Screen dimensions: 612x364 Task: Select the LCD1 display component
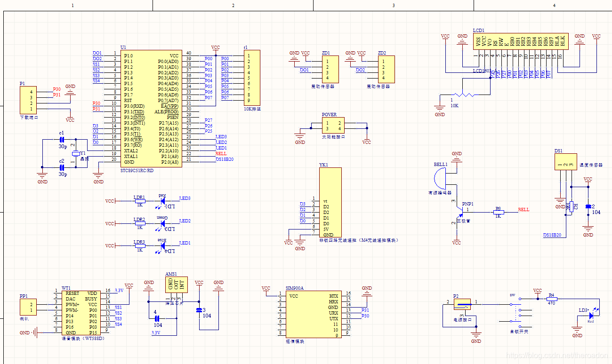tap(521, 41)
